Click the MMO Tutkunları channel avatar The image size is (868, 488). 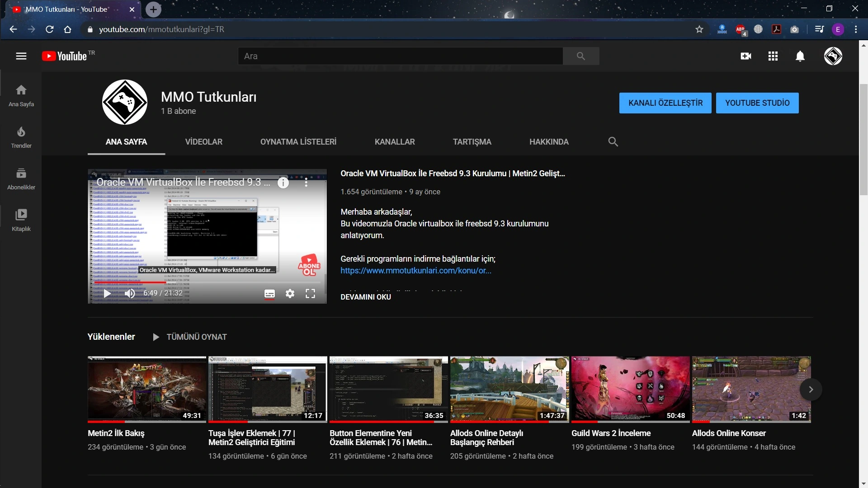click(x=125, y=102)
